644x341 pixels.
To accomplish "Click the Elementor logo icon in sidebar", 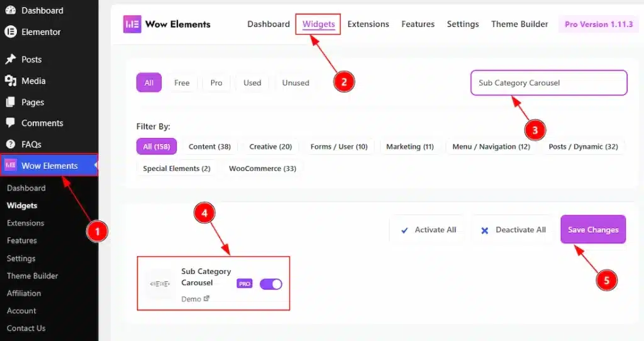I will (10, 31).
